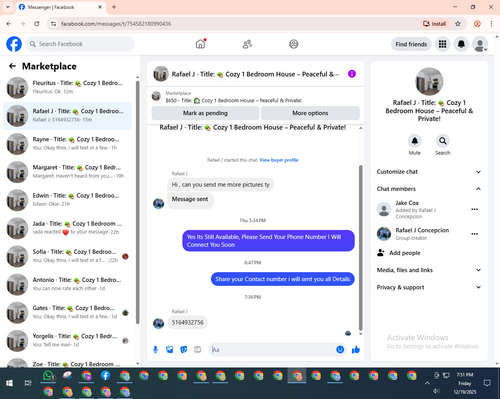Viewport: 500px width, 399px height.
Task: Open the Friends icon in top navigation
Action: click(247, 44)
